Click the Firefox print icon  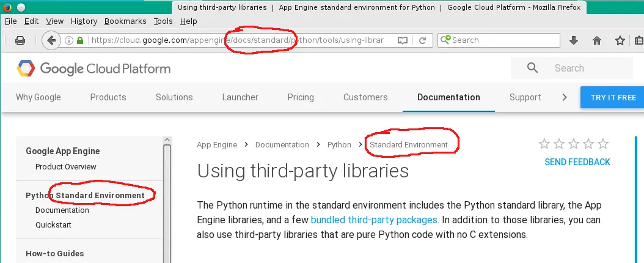(x=20, y=40)
